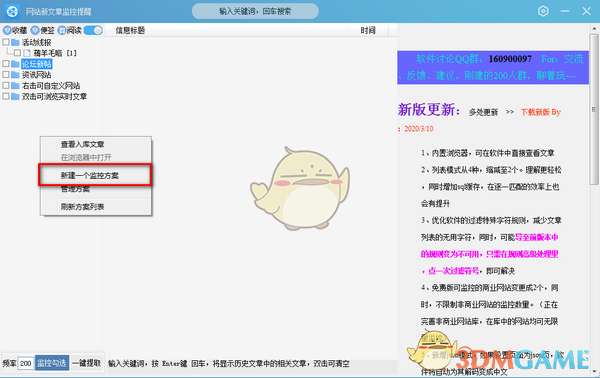Check the 双击可浏览实时文章 checkbox
The width and height of the screenshot is (600, 378).
point(6,96)
